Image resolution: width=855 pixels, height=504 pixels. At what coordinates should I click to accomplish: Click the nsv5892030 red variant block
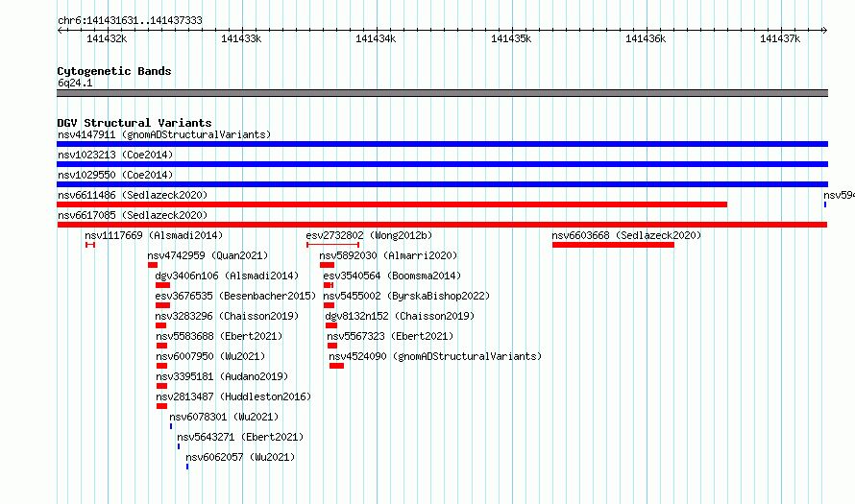click(x=328, y=265)
